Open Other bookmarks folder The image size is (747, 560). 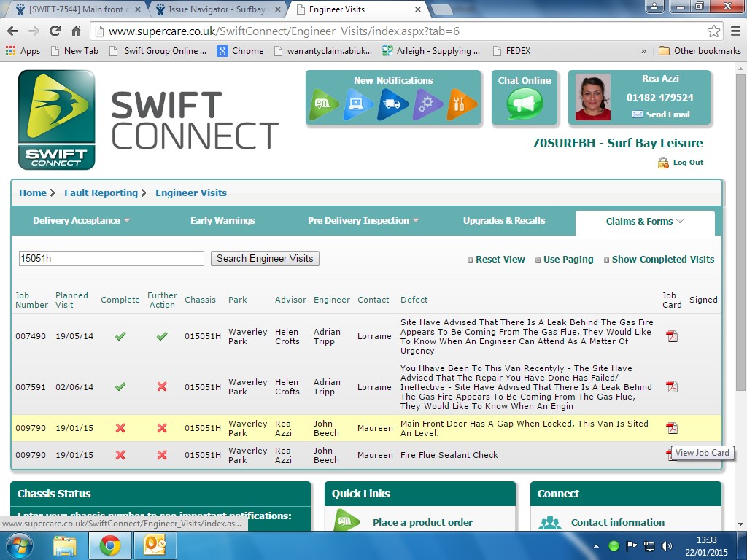coord(700,51)
